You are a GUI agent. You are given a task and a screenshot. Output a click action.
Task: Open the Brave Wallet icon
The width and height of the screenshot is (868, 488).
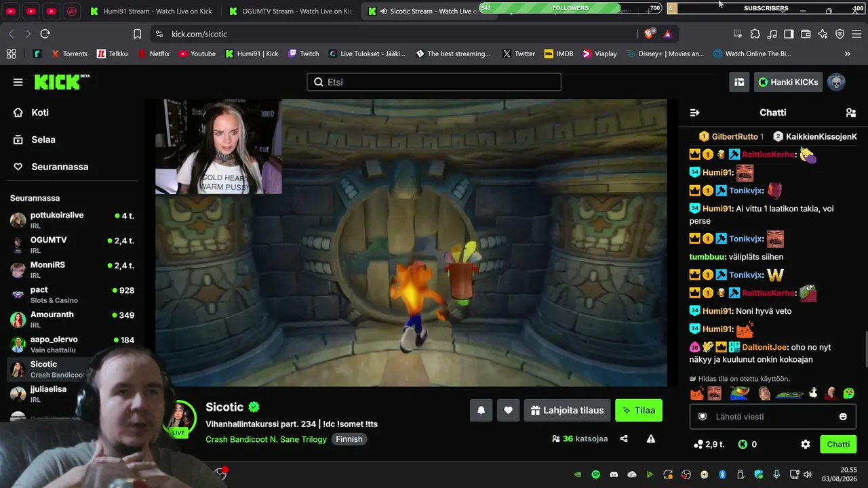click(x=806, y=34)
